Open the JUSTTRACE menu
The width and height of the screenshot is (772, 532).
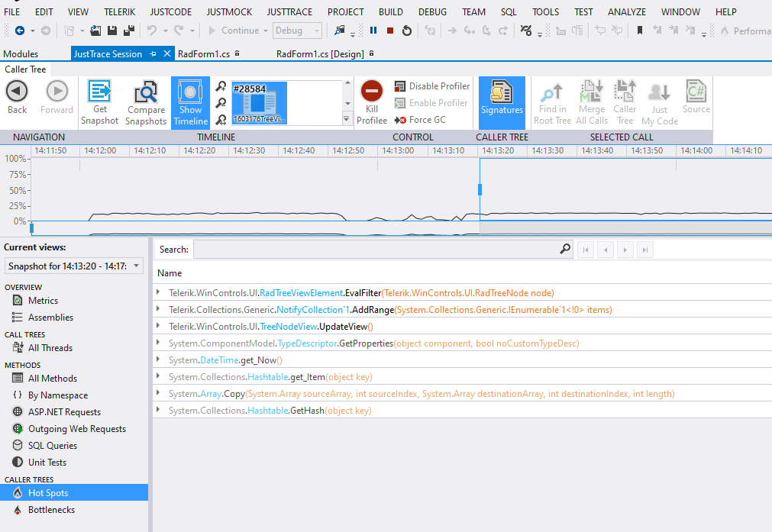coord(289,11)
